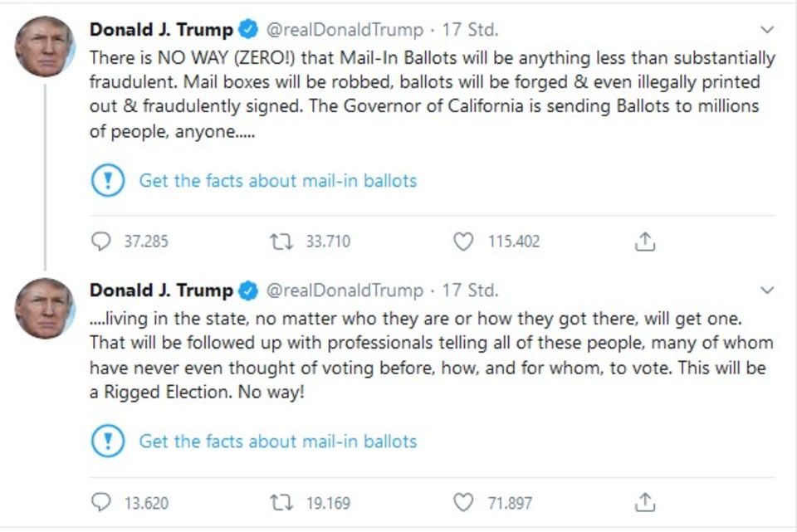Share the second tweet using the upload icon

[x=645, y=502]
